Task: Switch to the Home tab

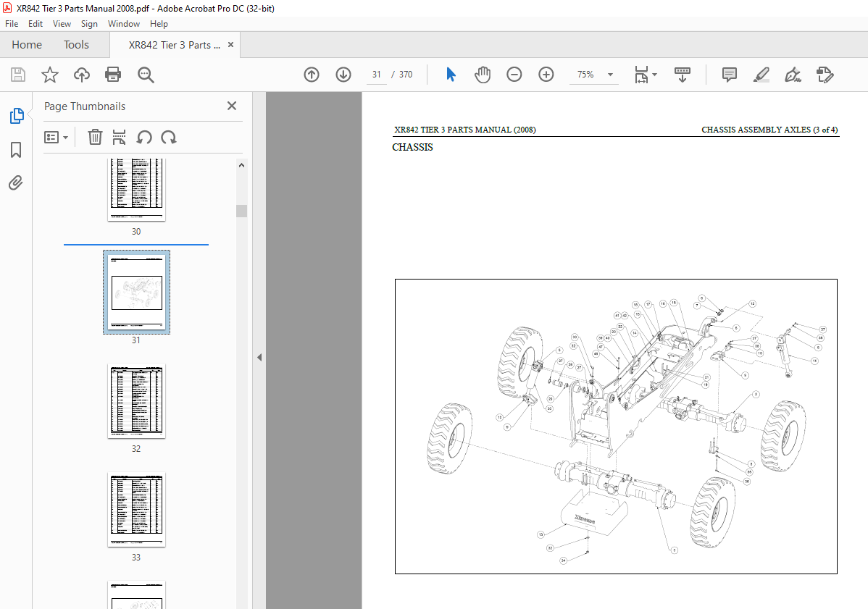Action: point(27,45)
